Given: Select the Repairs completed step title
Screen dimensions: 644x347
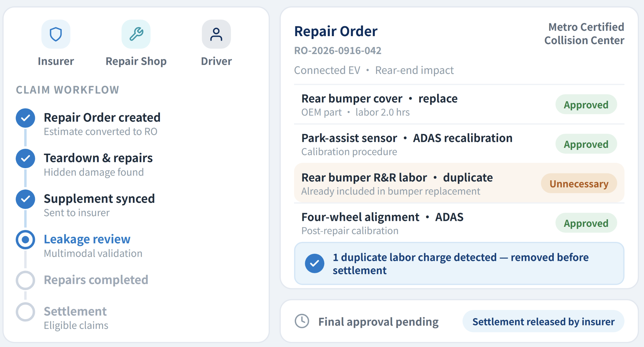Looking at the screenshot, I should click(96, 280).
